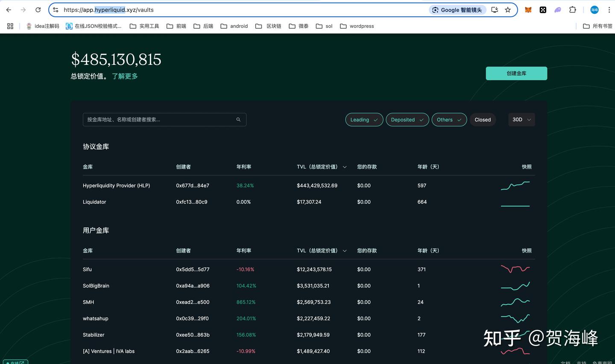Focus the vault search field
615x364 pixels.
tap(164, 119)
